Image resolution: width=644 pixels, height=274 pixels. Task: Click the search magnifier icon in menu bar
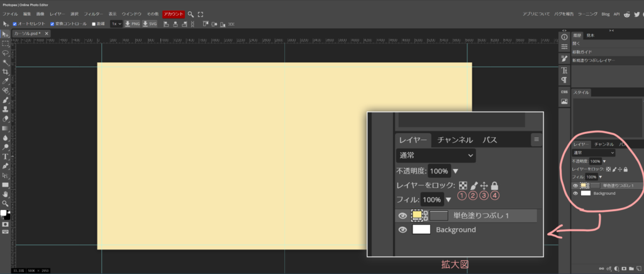(192, 14)
